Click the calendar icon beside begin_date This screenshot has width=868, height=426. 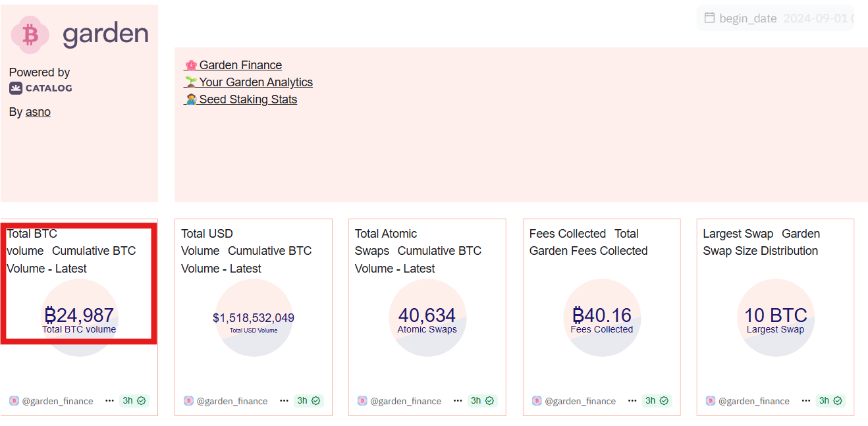(x=709, y=18)
